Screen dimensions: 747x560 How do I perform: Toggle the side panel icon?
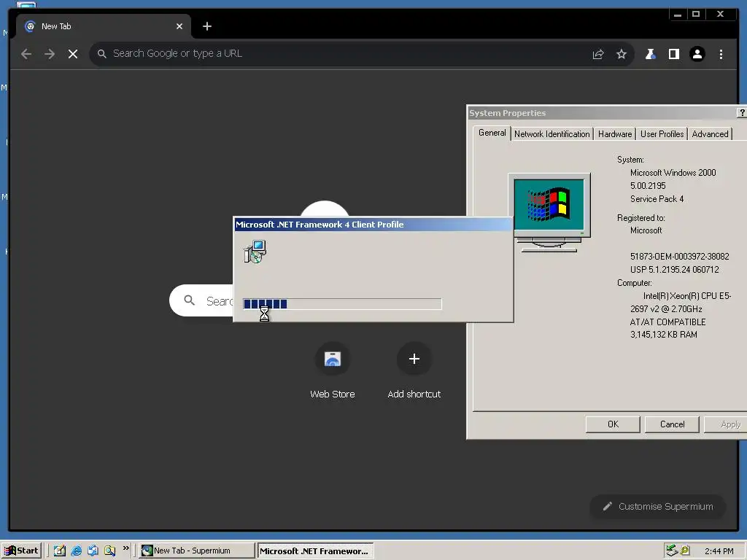point(673,54)
